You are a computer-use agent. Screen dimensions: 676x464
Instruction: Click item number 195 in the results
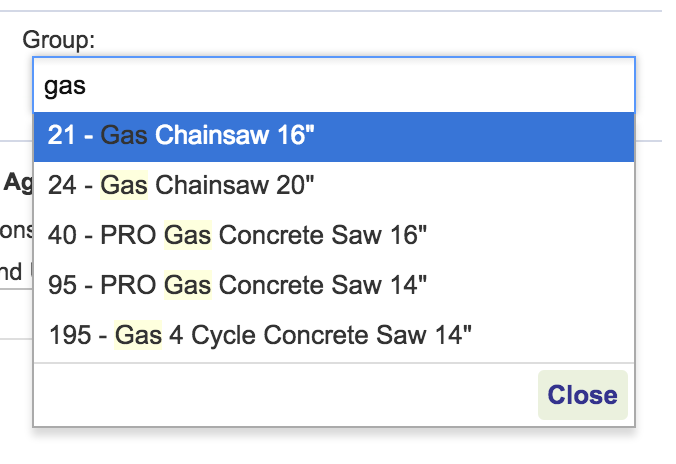pyautogui.click(x=68, y=335)
